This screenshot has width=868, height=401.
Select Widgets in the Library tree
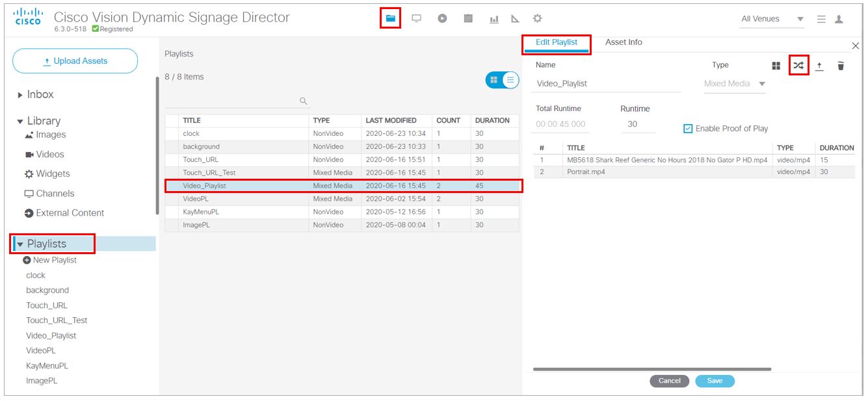coord(47,174)
